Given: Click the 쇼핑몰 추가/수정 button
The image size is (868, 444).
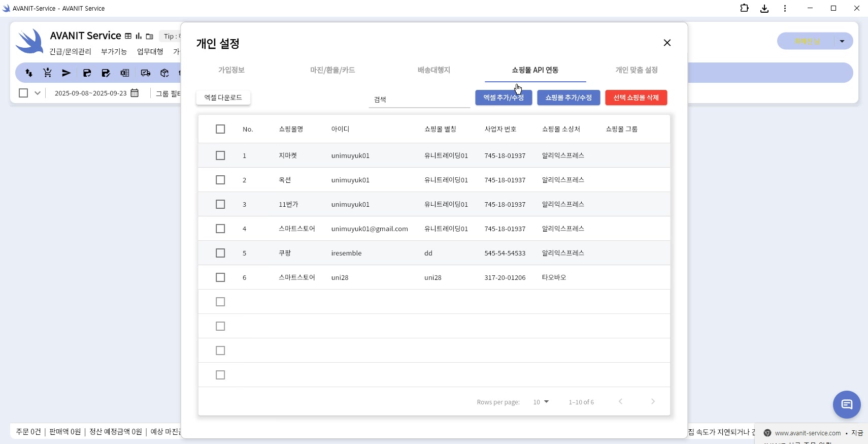Looking at the screenshot, I should 569,98.
